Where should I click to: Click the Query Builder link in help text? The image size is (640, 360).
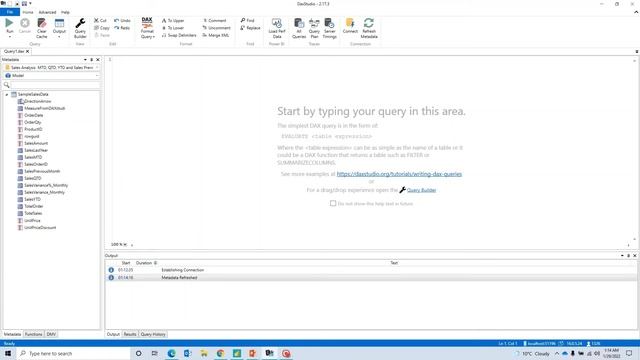[x=421, y=190]
